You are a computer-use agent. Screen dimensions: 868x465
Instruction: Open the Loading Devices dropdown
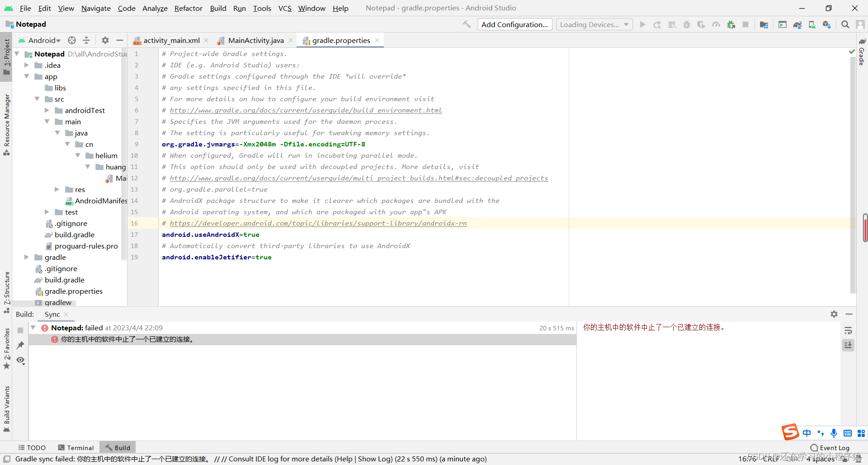[594, 24]
